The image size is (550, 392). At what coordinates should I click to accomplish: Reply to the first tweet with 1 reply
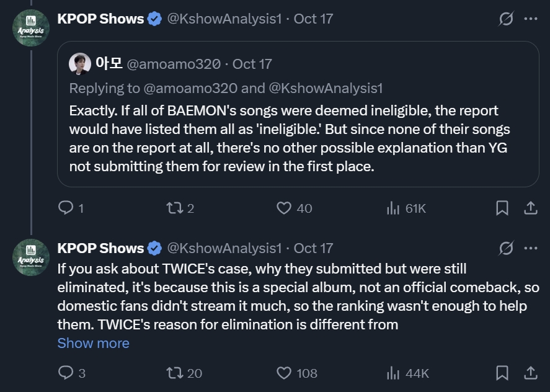(x=66, y=208)
